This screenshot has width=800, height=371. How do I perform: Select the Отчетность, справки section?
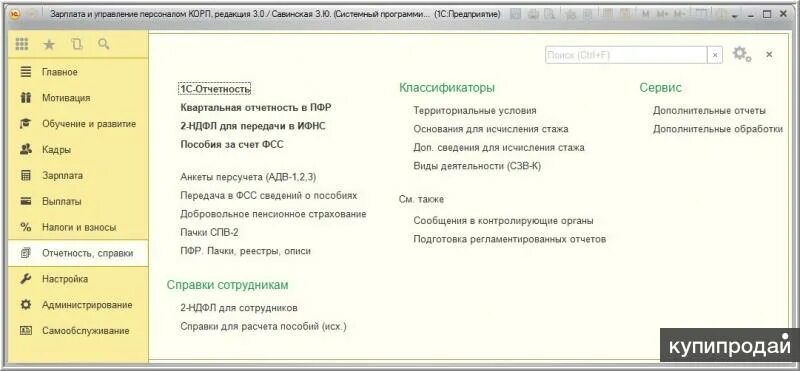[78, 253]
